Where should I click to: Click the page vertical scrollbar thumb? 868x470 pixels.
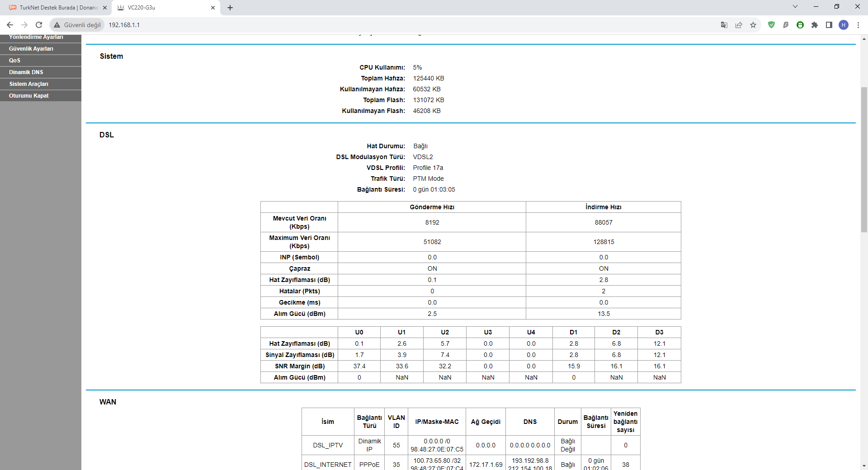coord(864,160)
